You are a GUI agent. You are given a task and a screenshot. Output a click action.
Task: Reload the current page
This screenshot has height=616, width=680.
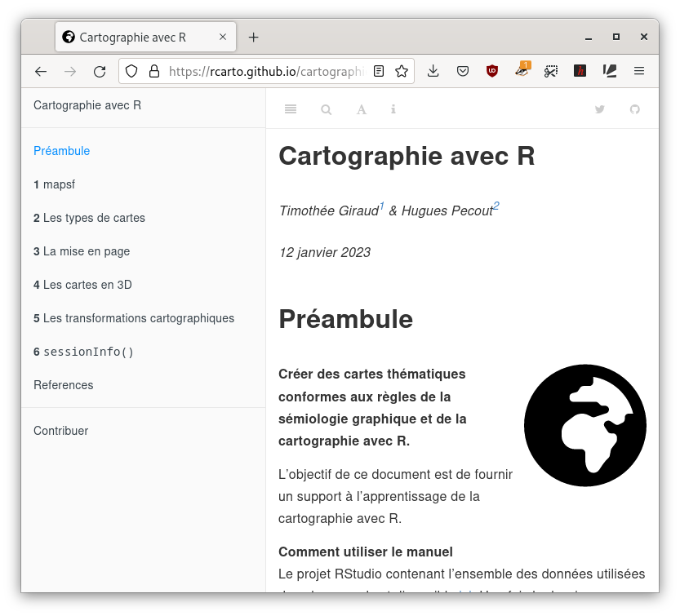pos(100,72)
